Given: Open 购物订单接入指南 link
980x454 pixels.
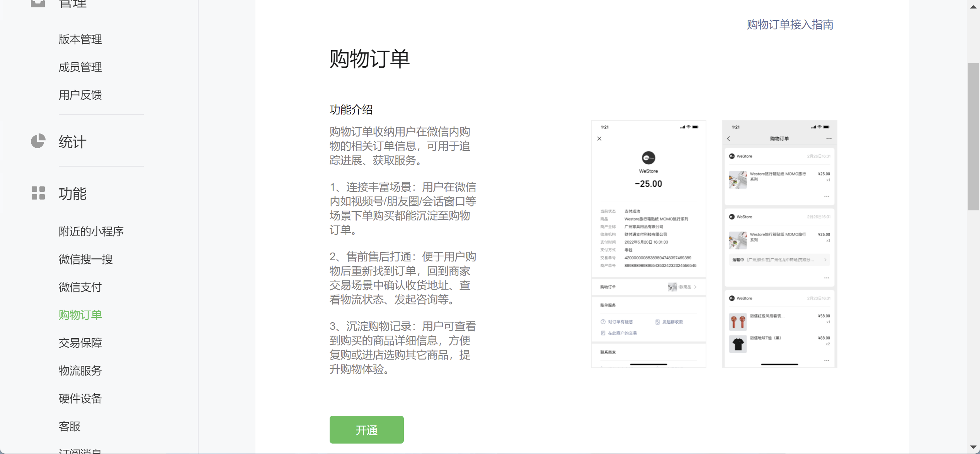Looking at the screenshot, I should pos(789,24).
